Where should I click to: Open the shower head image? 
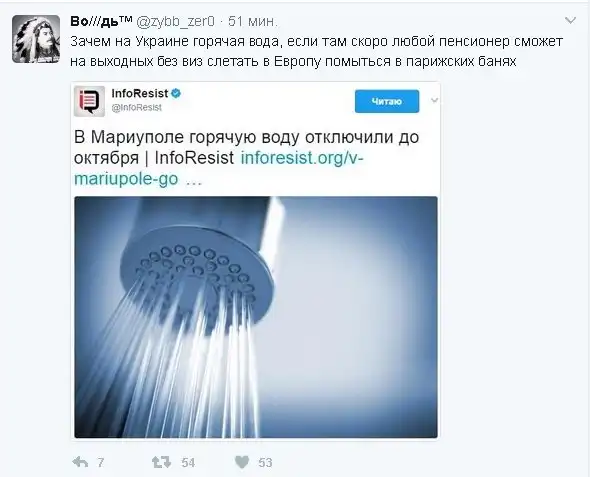[x=256, y=317]
